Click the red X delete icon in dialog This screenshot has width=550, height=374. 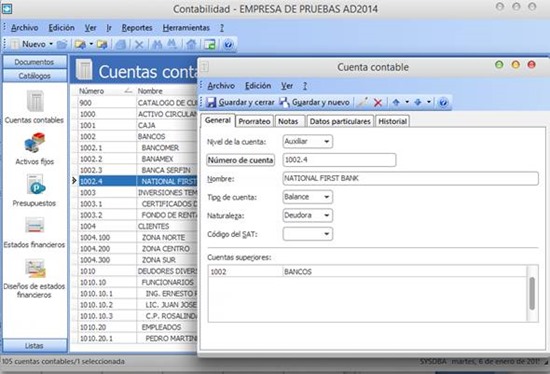coord(378,102)
